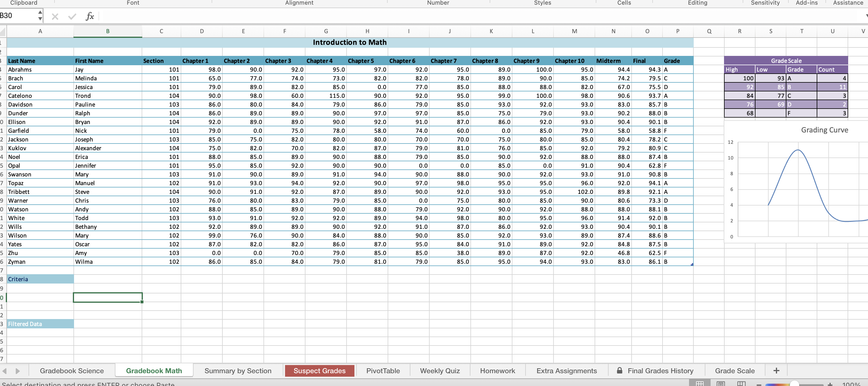Image resolution: width=868 pixels, height=386 pixels.
Task: Toggle Page Layout view in the status bar
Action: point(721,383)
